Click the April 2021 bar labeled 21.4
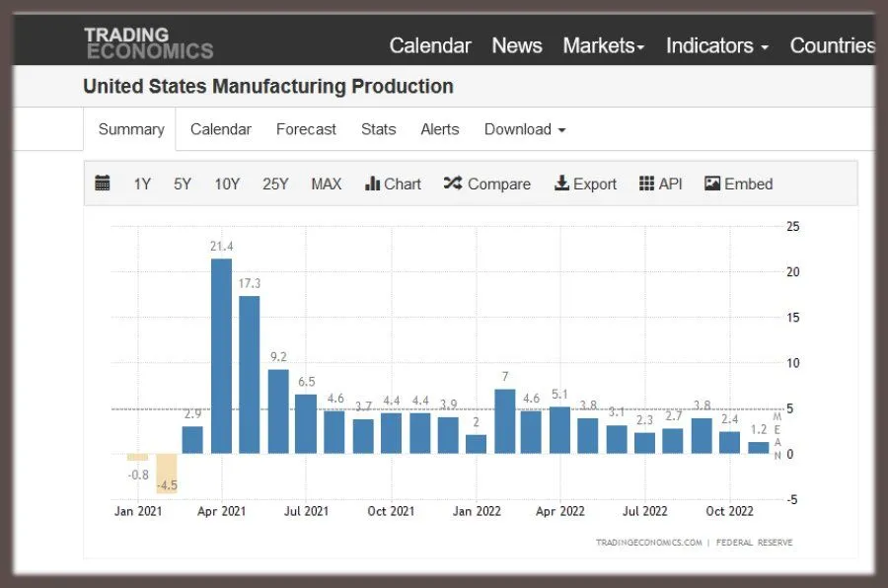The width and height of the screenshot is (888, 588). 222,355
